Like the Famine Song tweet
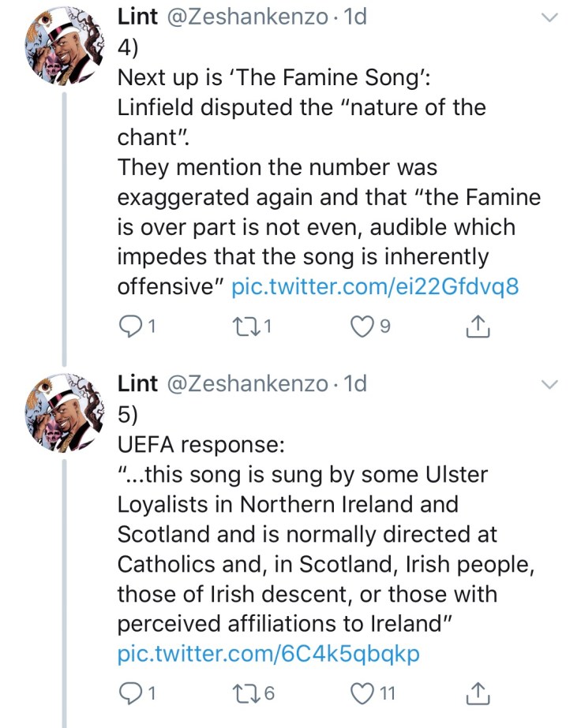Screen dimensions: 581x728 [x=361, y=325]
